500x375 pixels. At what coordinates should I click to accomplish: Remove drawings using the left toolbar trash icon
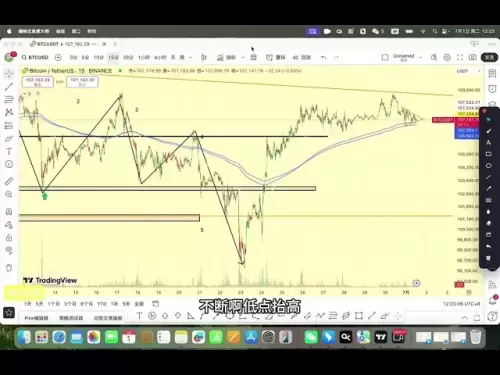[x=9, y=268]
